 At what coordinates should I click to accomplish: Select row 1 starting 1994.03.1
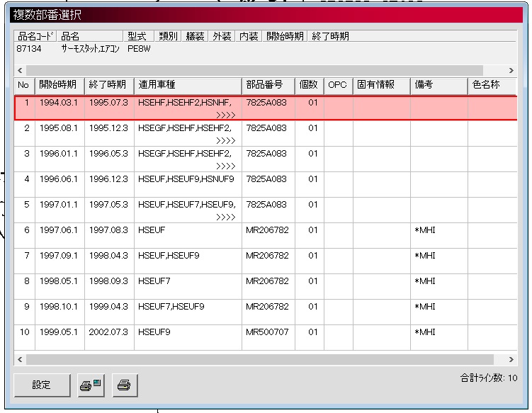point(266,108)
